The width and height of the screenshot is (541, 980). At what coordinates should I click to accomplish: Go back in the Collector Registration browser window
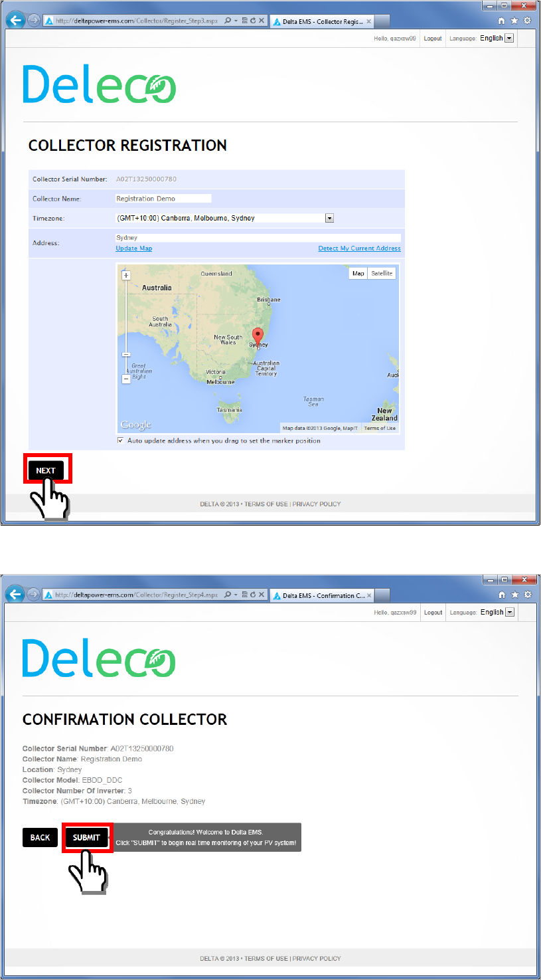click(15, 20)
